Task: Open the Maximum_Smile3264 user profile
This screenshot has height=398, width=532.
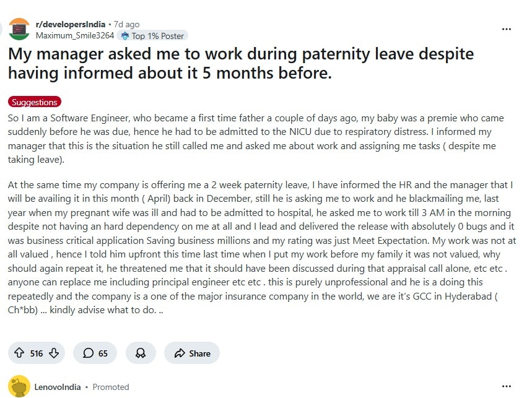Action: [74, 35]
